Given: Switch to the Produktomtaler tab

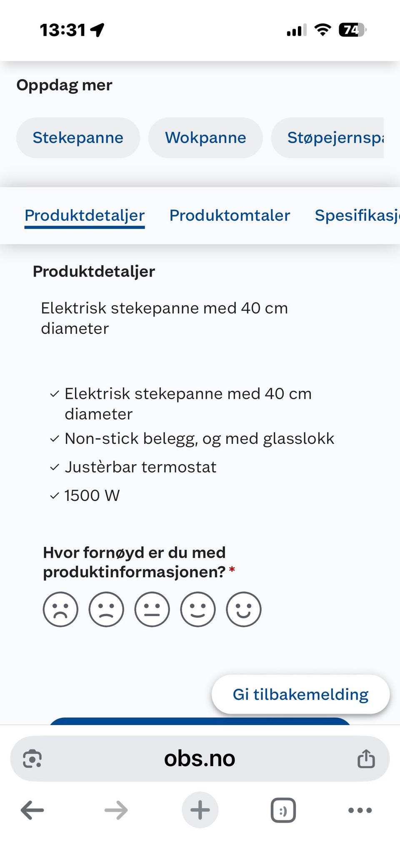Looking at the screenshot, I should click(x=230, y=215).
